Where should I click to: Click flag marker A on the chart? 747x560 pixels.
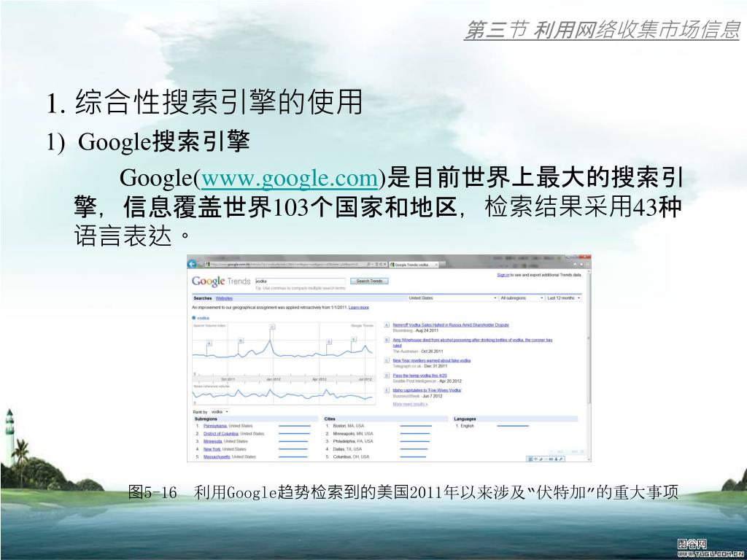click(209, 343)
